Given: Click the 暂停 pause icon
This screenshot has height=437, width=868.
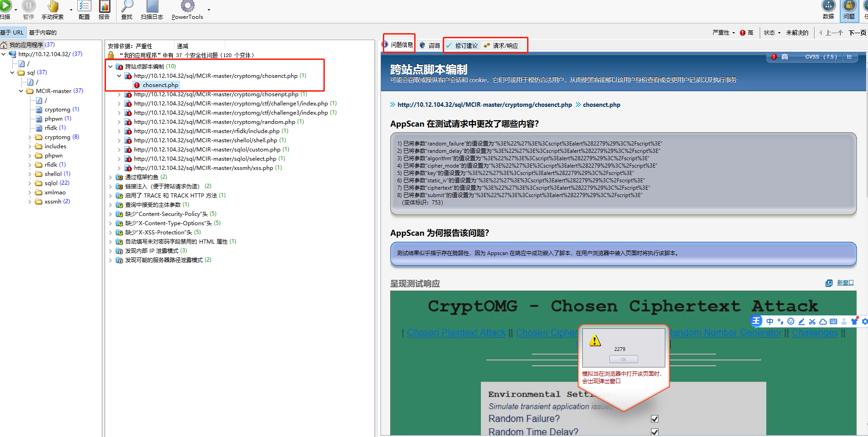Looking at the screenshot, I should (x=28, y=6).
